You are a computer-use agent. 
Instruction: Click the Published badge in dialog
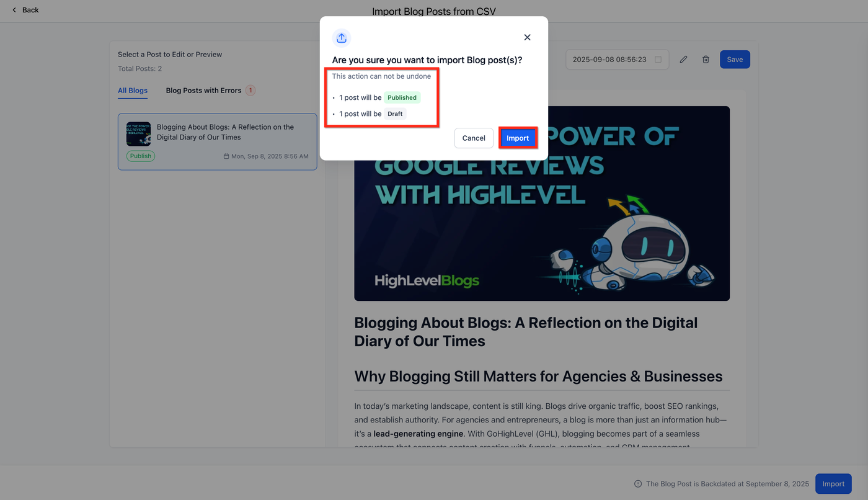click(x=402, y=97)
